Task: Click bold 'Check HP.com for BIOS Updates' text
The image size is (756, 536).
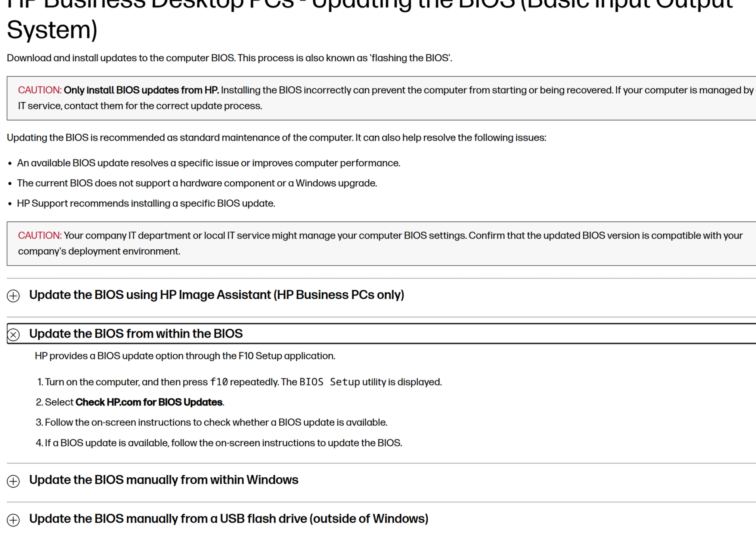Action: (149, 402)
